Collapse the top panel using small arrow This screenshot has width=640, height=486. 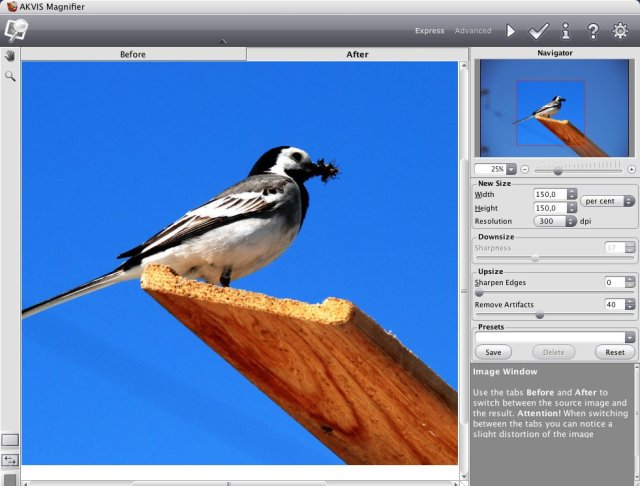223,41
